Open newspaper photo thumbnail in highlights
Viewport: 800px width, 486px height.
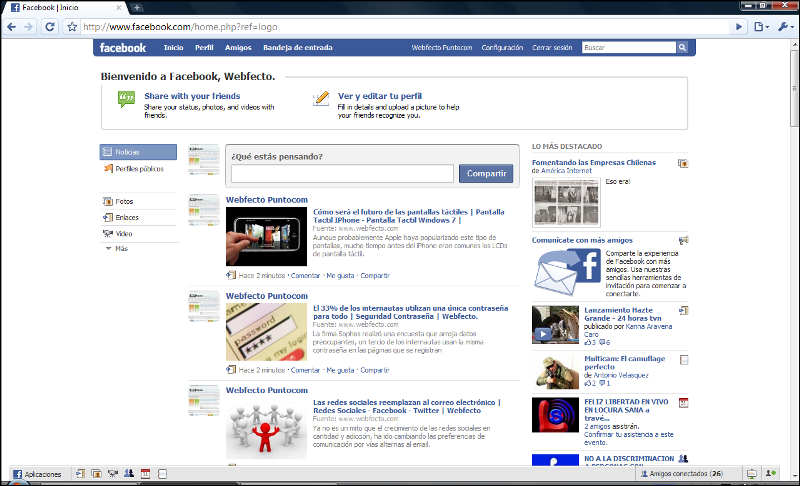coord(566,203)
